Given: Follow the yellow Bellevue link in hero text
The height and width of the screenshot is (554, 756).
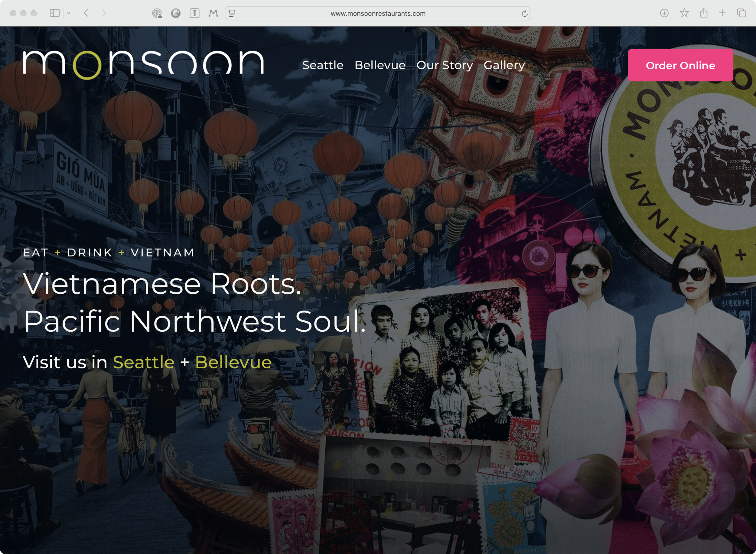Looking at the screenshot, I should 233,362.
